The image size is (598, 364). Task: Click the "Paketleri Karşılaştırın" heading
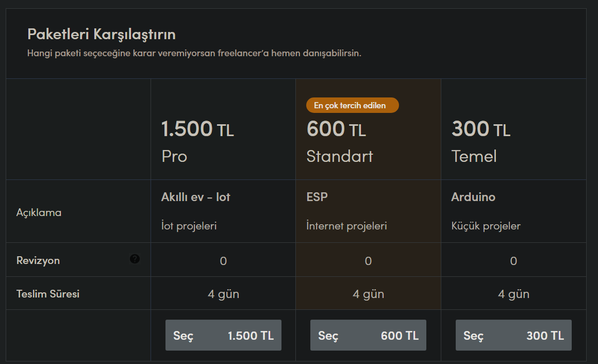click(x=101, y=35)
